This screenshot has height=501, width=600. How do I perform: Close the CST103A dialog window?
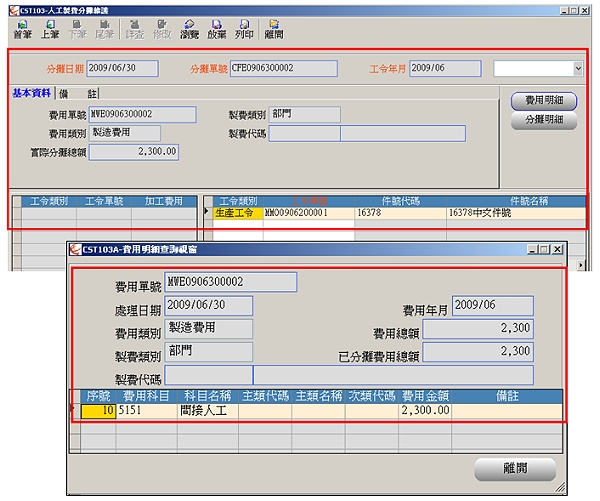[558, 250]
